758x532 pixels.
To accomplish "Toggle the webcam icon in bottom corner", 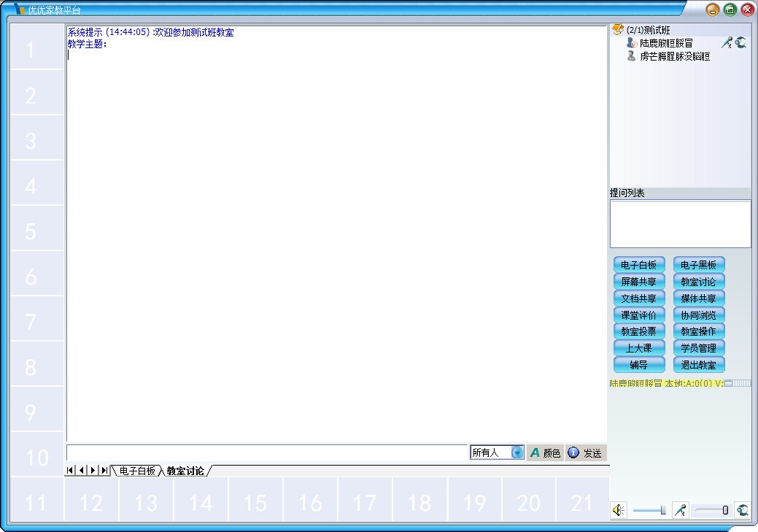I will click(x=742, y=511).
